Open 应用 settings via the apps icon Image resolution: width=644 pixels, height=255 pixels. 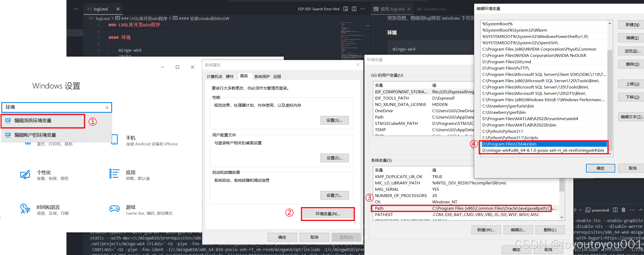pos(114,174)
